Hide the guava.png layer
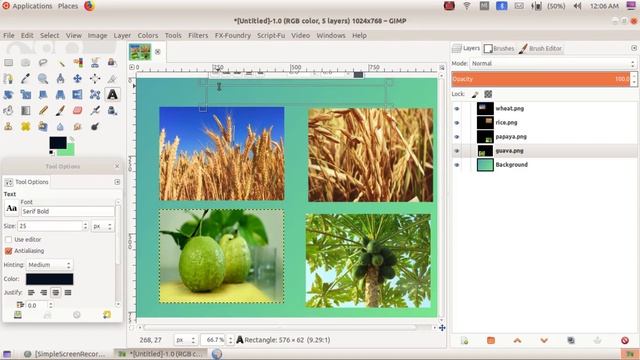 tap(457, 151)
